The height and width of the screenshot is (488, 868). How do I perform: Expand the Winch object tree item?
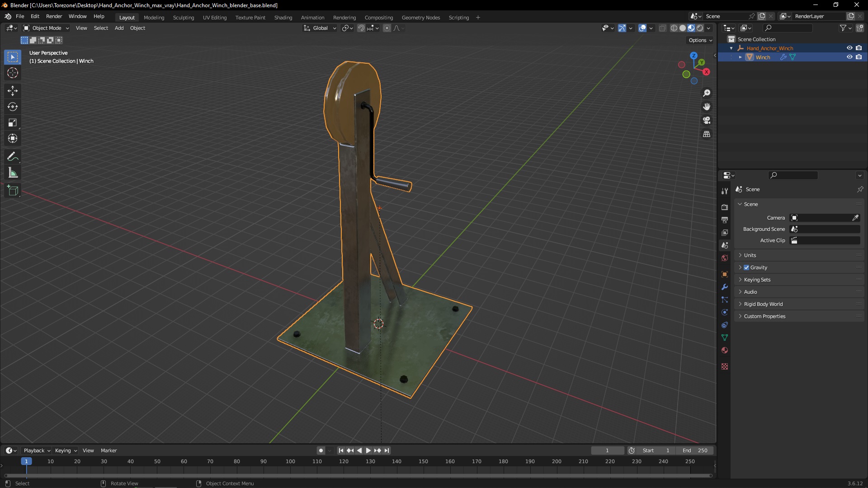click(741, 57)
